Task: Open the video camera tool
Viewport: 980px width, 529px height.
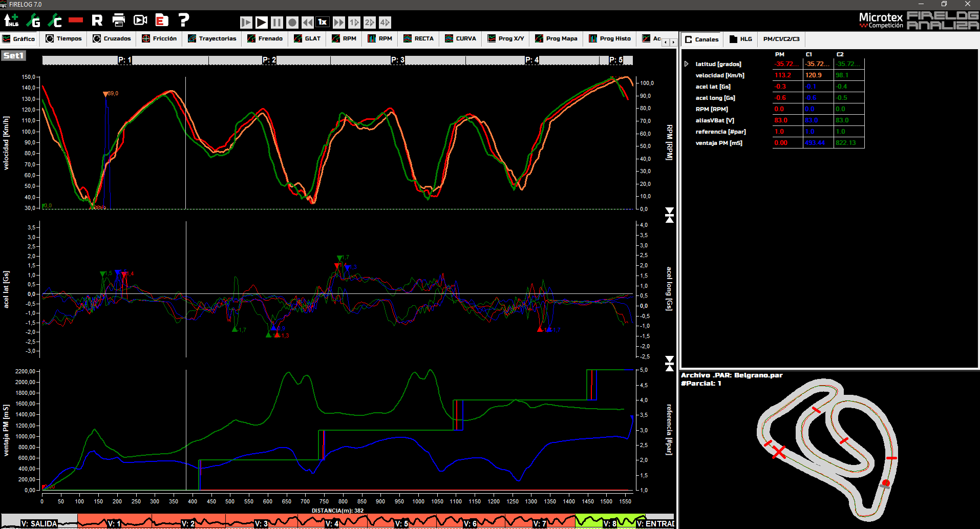Action: [x=140, y=20]
